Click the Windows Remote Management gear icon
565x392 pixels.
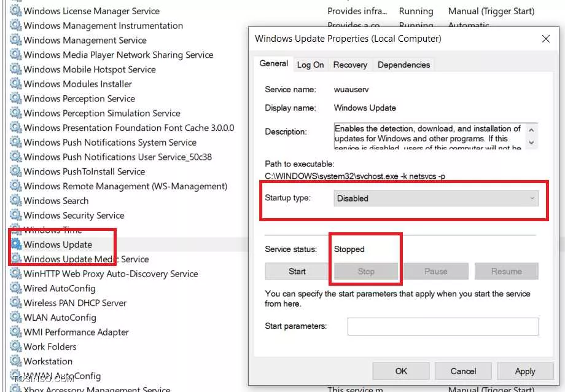tap(15, 186)
